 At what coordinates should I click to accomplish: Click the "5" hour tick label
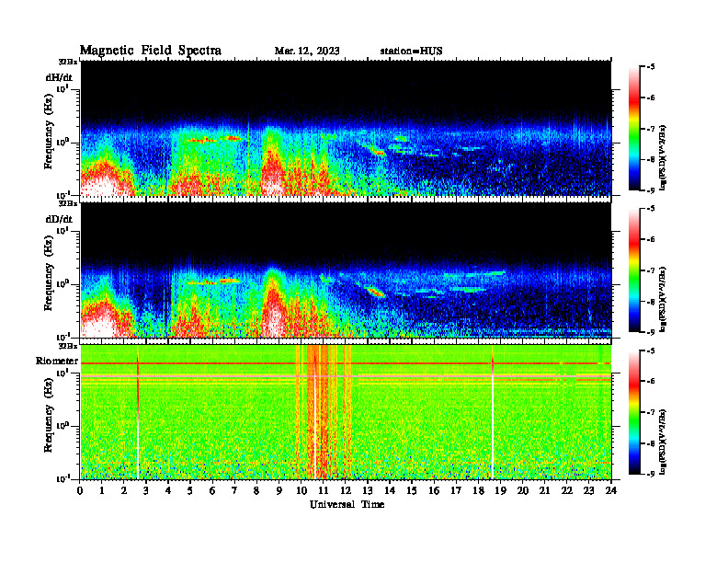[190, 491]
